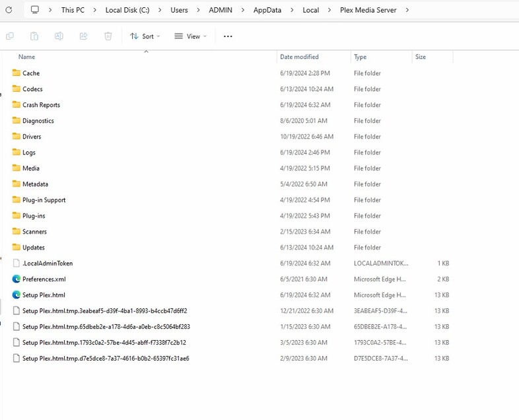Select the Plug-ins folder icon
The height and width of the screenshot is (420, 519).
[17, 215]
